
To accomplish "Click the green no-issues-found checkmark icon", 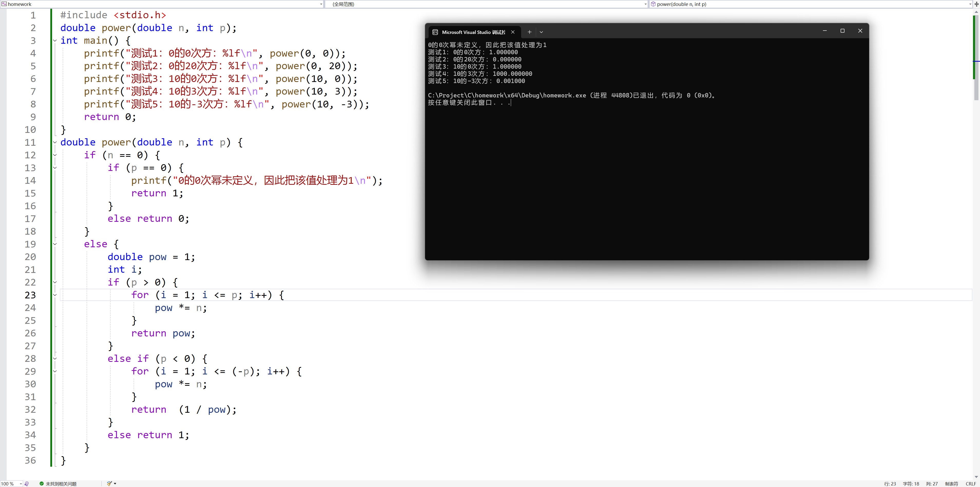I will pyautogui.click(x=42, y=484).
